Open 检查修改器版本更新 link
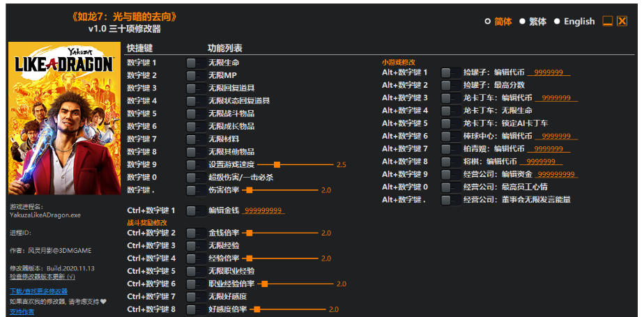Image resolution: width=644 pixels, height=317 pixels. (43, 277)
